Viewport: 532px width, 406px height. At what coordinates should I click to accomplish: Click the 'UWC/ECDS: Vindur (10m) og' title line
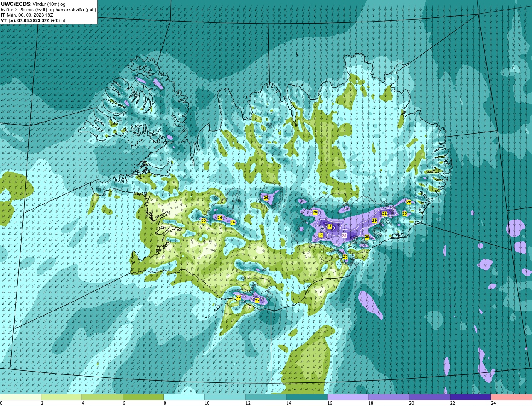[x=33, y=4]
